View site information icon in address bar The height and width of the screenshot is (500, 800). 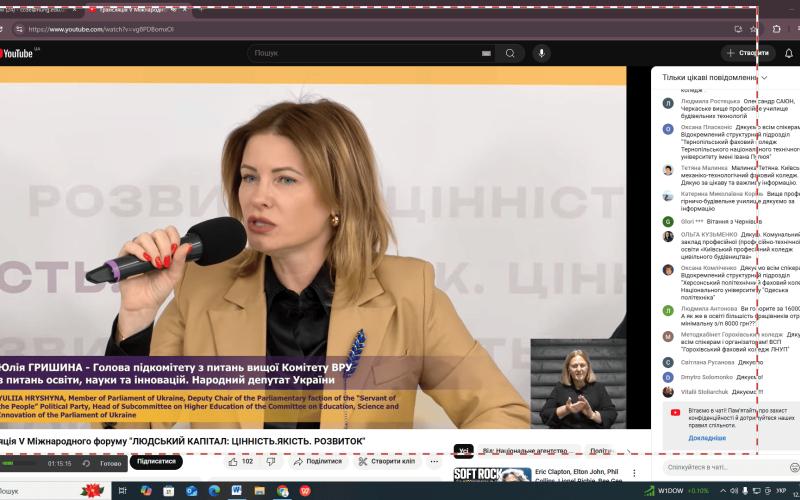pos(19,29)
